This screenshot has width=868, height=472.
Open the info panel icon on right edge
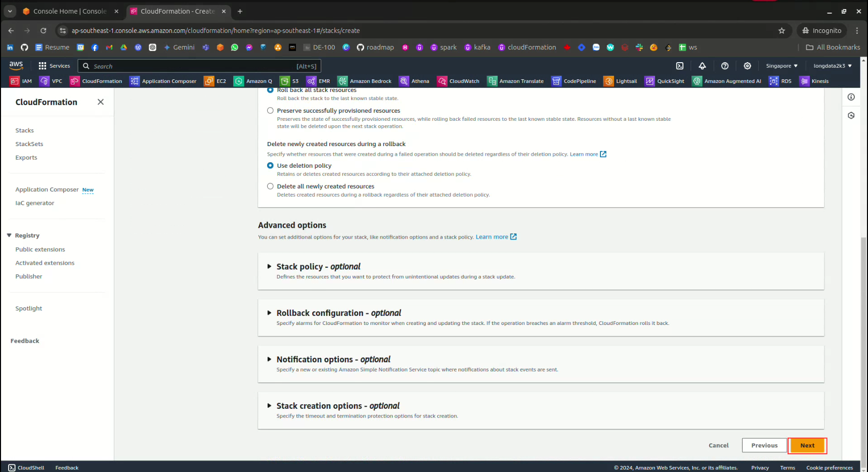tap(851, 97)
